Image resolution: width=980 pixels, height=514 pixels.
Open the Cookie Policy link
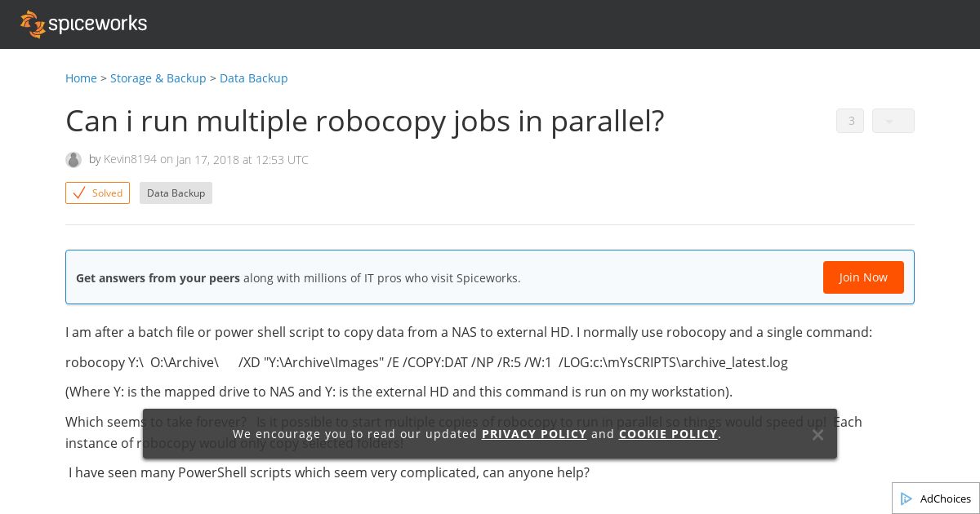[668, 434]
